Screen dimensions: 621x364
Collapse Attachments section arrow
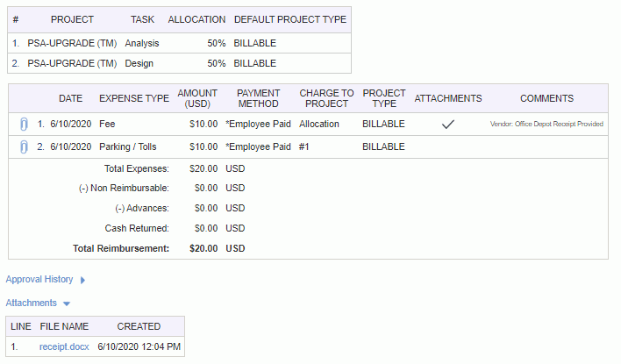[67, 303]
